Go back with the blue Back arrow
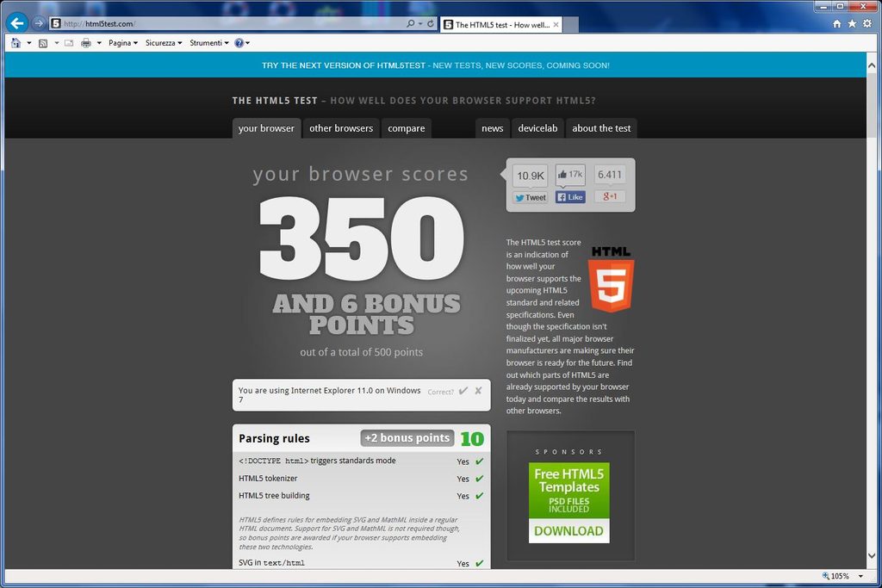 17,23
